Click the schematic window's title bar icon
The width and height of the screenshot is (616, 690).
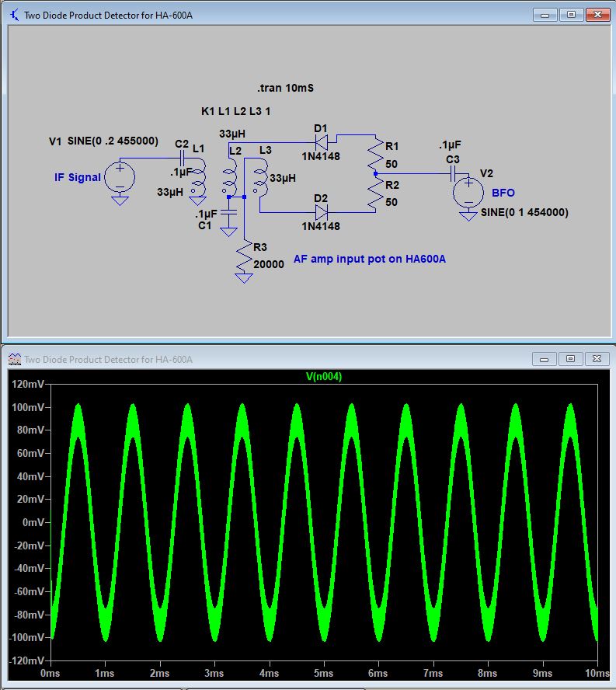pos(15,15)
